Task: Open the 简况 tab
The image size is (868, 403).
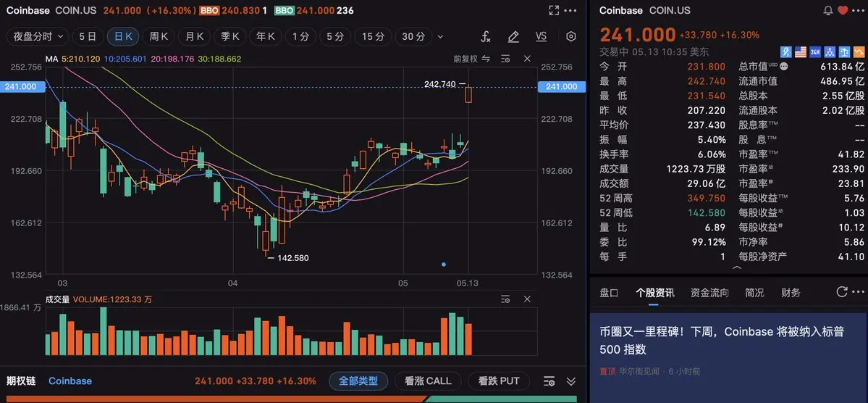Action: [754, 293]
